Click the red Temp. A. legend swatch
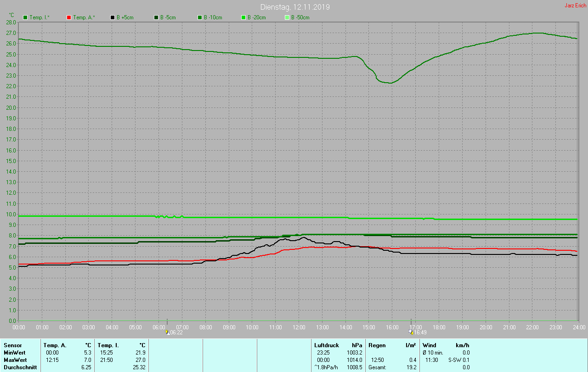 pos(69,17)
